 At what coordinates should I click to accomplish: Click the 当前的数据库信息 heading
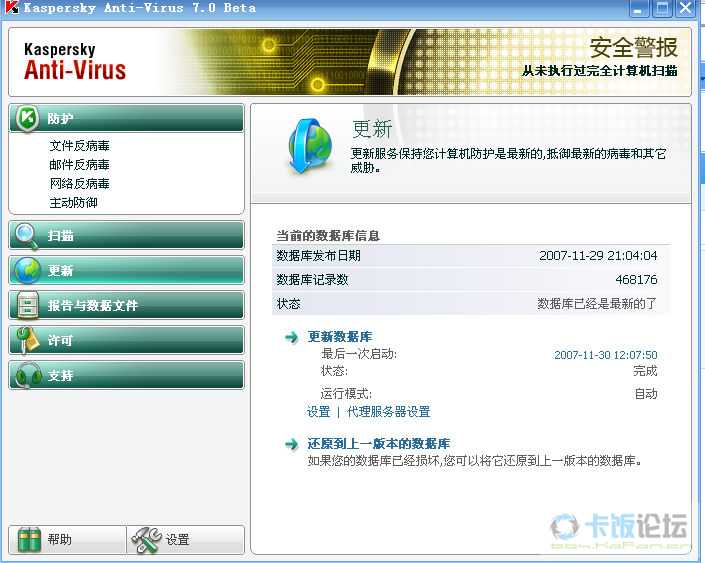[x=328, y=236]
